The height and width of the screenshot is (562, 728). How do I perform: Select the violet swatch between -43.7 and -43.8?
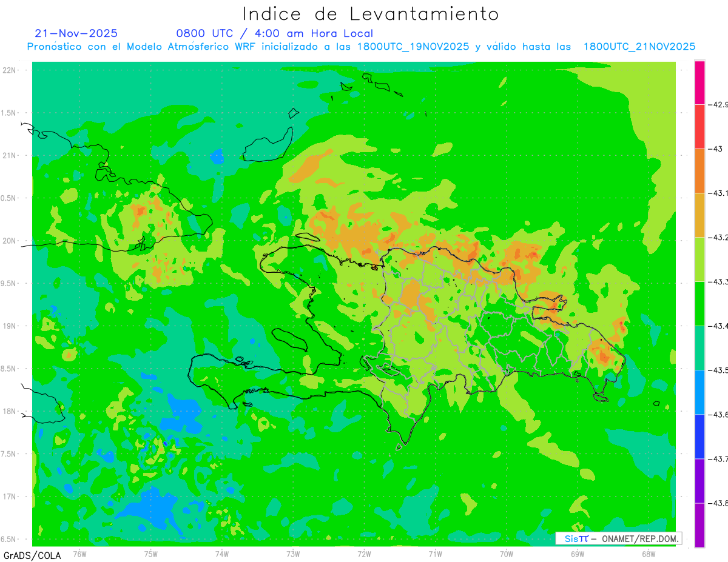[699, 481]
